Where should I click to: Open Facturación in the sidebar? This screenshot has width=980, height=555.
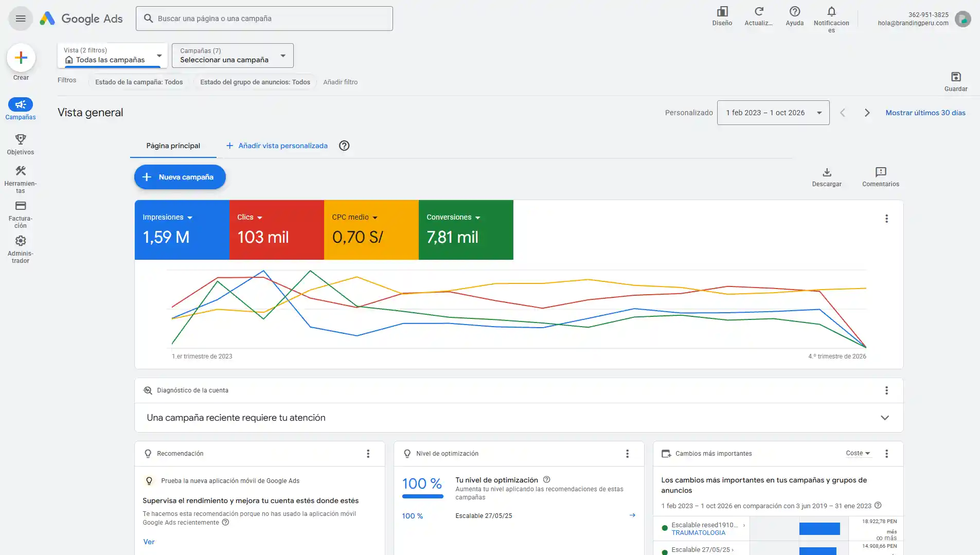click(x=21, y=214)
